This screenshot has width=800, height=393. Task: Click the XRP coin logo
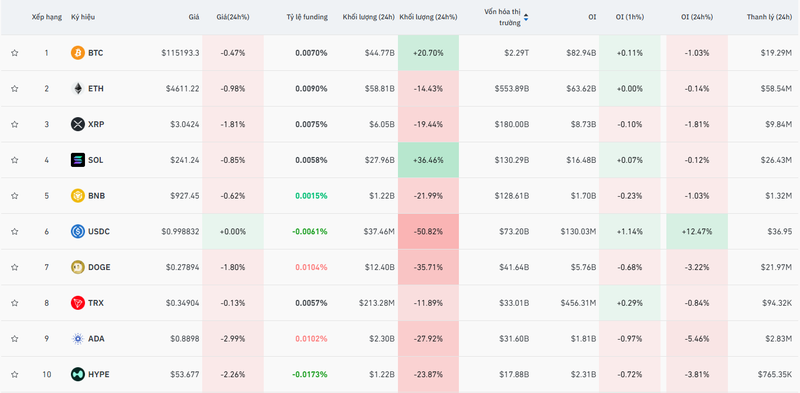click(78, 124)
